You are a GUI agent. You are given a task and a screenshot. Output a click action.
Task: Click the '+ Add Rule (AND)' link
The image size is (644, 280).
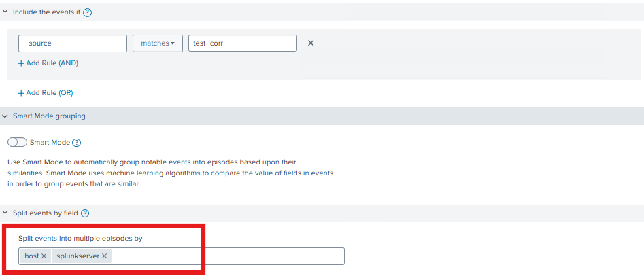(48, 63)
